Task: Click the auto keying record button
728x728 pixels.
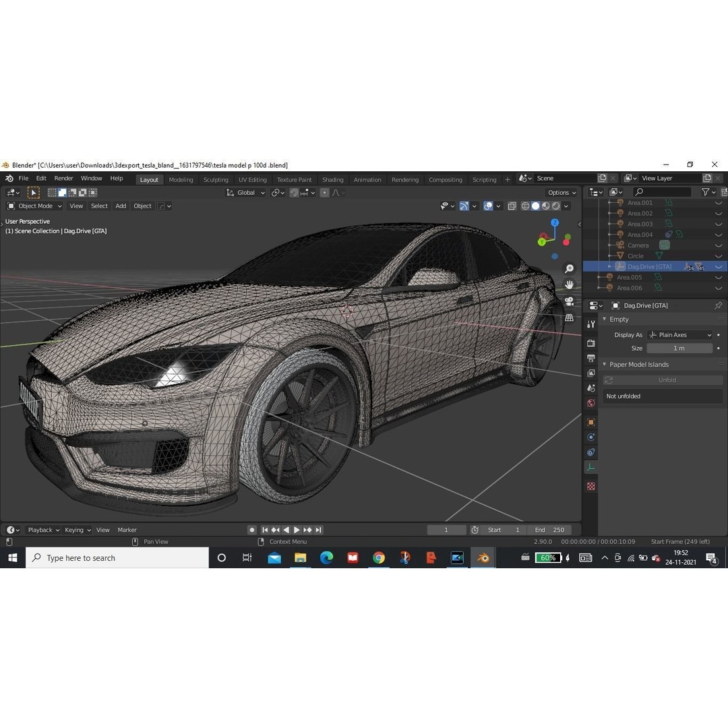Action: point(251,530)
